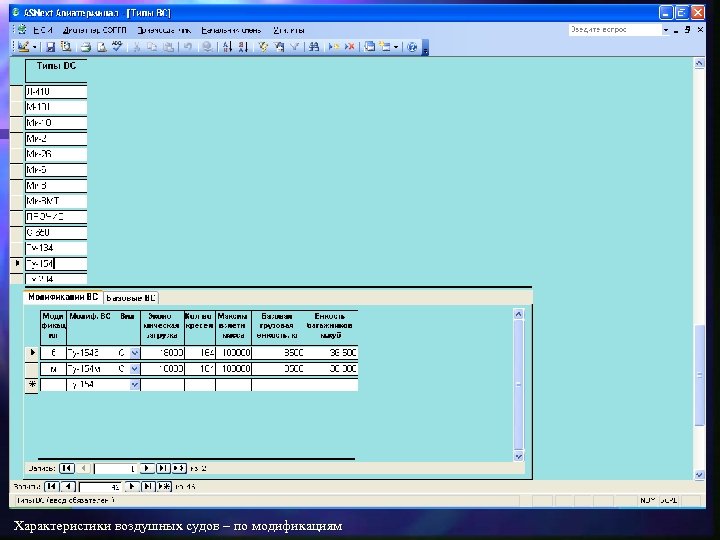This screenshot has width=720, height=540.
Task: Go to last record in subform navigator
Action: 163,468
